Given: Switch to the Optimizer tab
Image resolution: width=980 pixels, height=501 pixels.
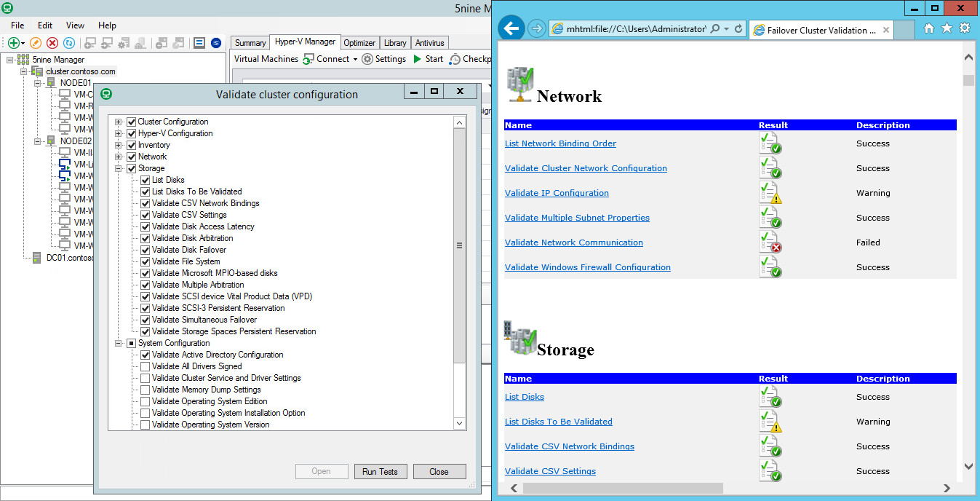Looking at the screenshot, I should tap(359, 43).
